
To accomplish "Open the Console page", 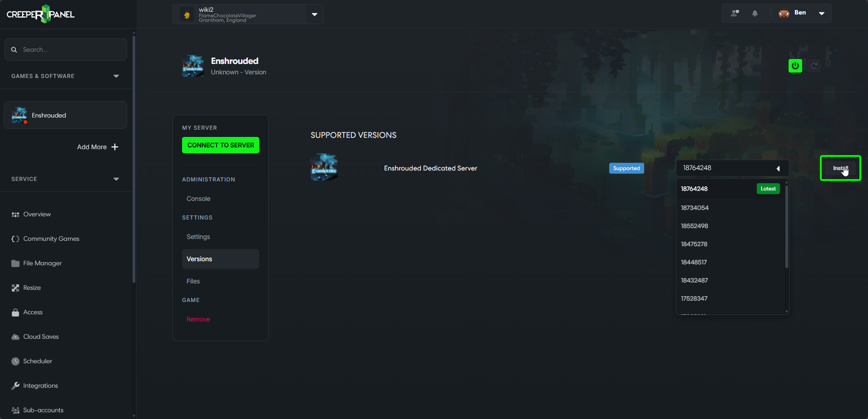I will pyautogui.click(x=198, y=199).
